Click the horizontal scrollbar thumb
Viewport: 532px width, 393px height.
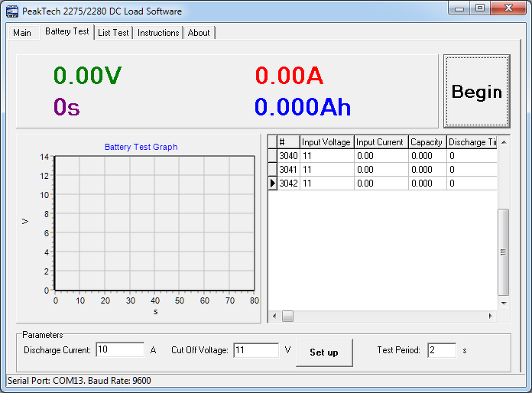(x=287, y=316)
